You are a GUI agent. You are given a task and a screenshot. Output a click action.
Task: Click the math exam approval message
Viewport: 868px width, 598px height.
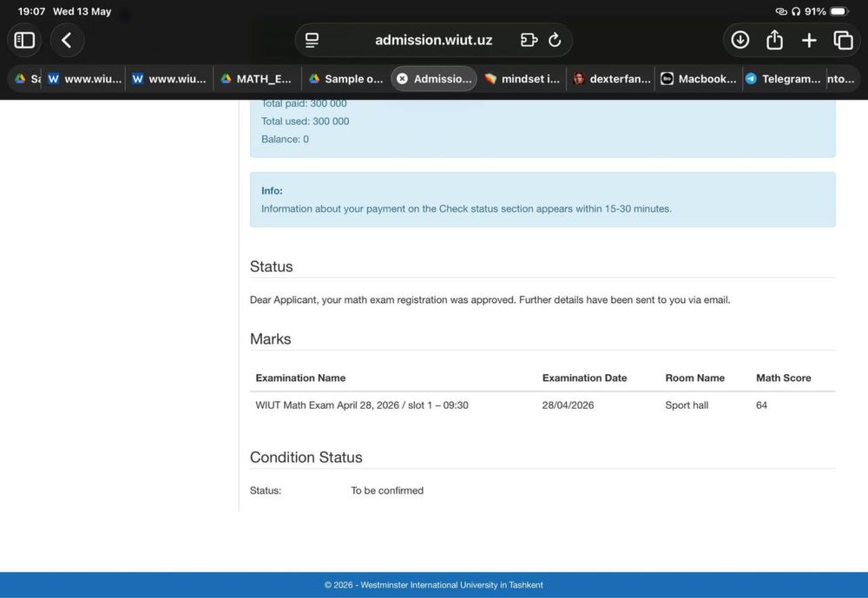(x=490, y=299)
